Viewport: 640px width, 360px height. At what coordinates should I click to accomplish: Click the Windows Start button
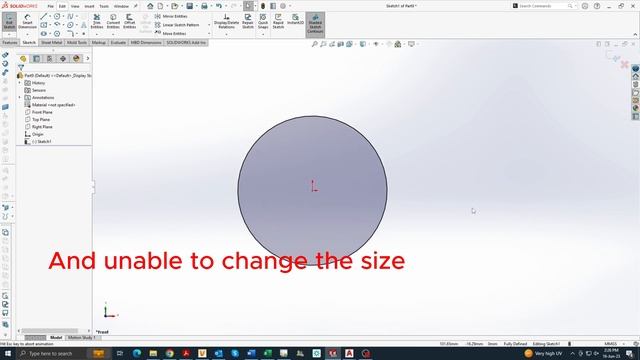pos(7,353)
